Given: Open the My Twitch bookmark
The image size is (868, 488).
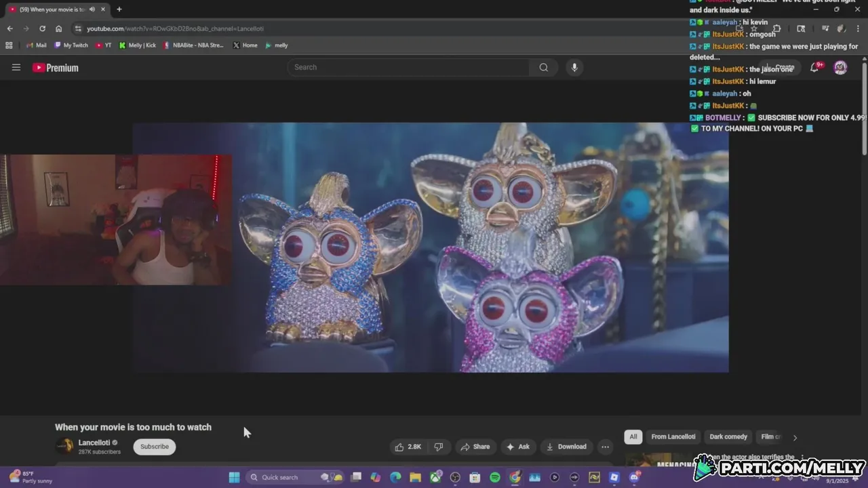Looking at the screenshot, I should 71,45.
